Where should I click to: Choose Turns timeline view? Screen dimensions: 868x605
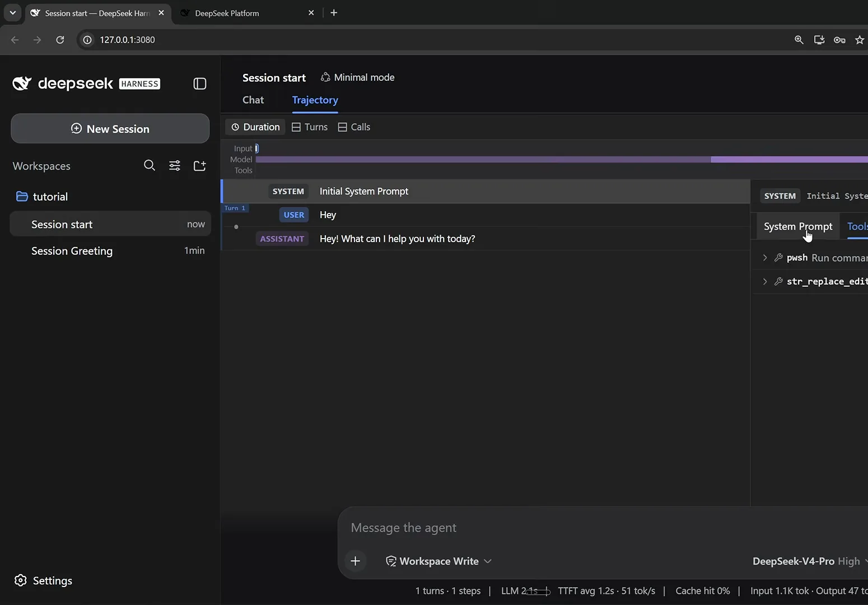pyautogui.click(x=310, y=127)
